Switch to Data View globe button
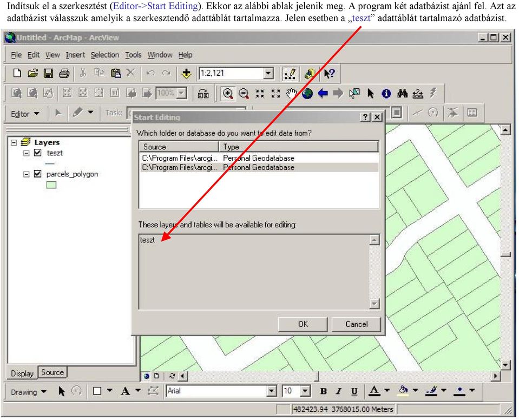 click(147, 376)
